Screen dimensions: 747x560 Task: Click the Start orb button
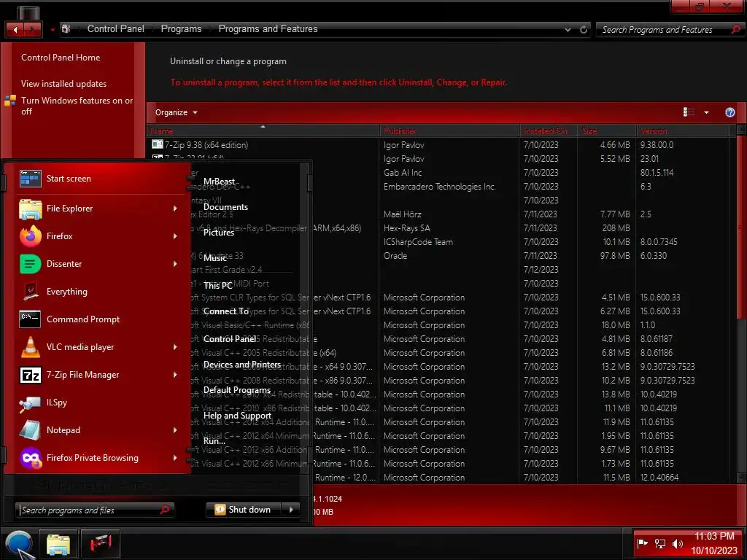tap(19, 544)
